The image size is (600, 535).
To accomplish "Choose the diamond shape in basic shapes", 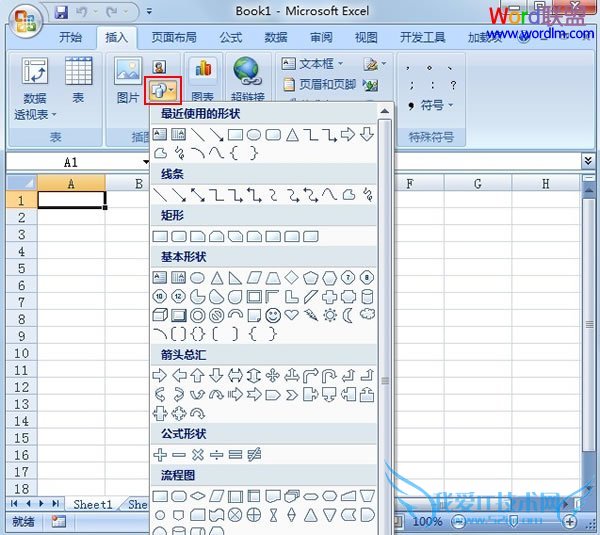I will (x=292, y=277).
